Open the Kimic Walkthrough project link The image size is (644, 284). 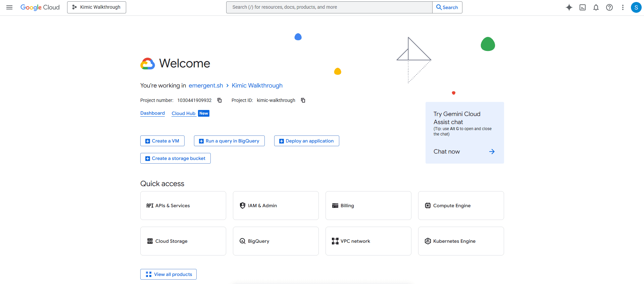pos(257,86)
